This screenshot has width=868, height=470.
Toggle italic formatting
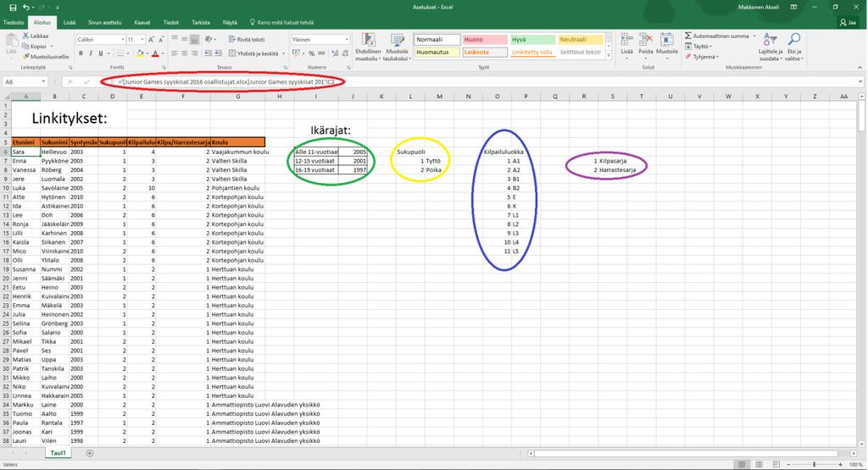pos(91,53)
